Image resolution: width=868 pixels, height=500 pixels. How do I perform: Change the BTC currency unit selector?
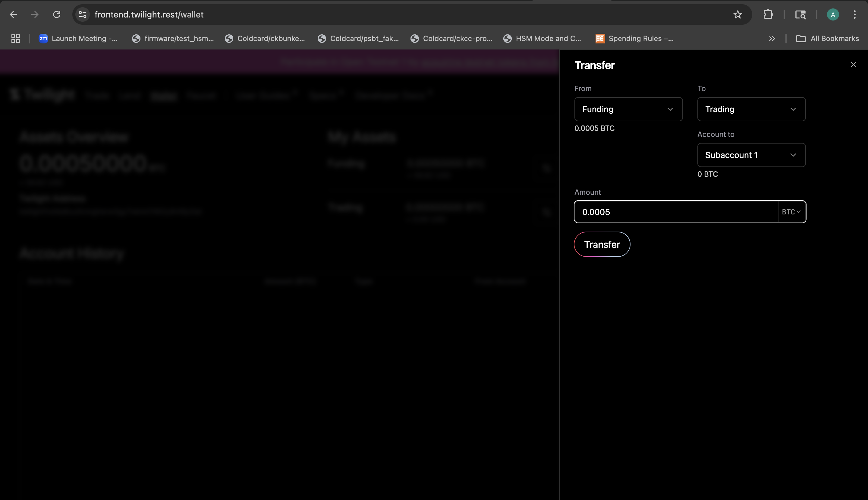point(791,212)
